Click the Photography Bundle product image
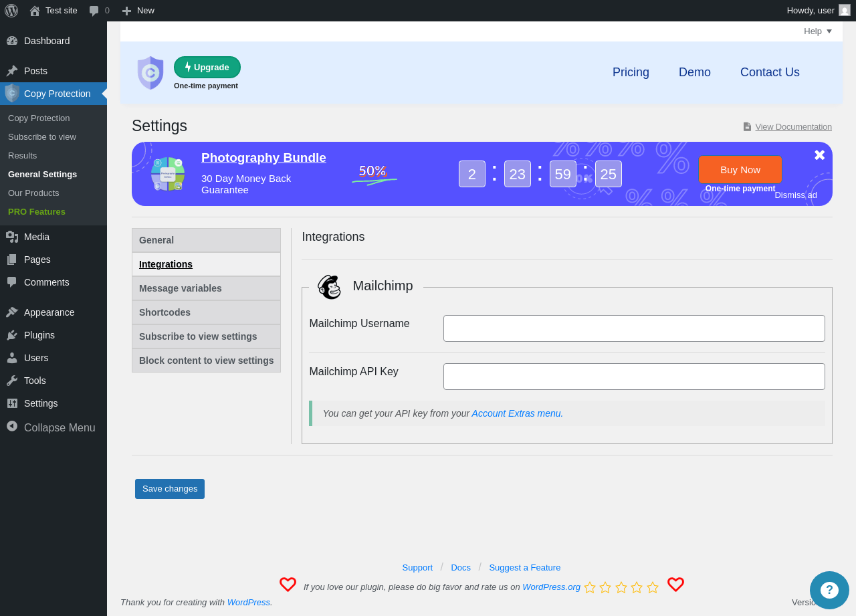This screenshot has height=616, width=856. tap(167, 174)
